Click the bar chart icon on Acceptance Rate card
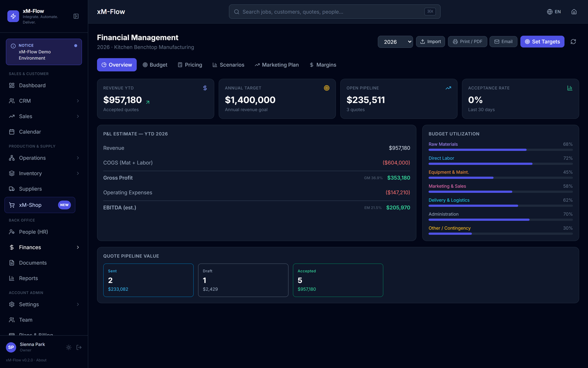 [570, 88]
